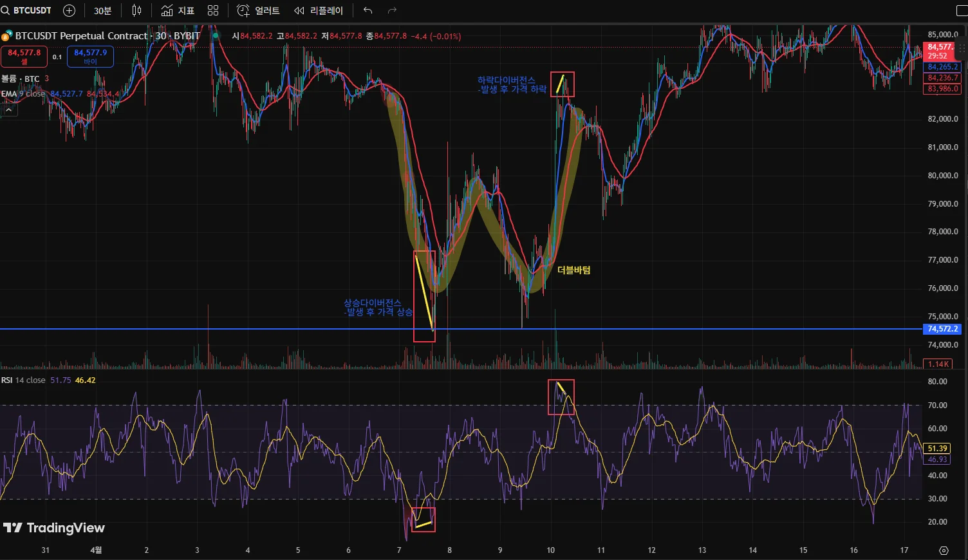Click the fullscreen icon at top right
The width and height of the screenshot is (968, 560).
(962, 10)
